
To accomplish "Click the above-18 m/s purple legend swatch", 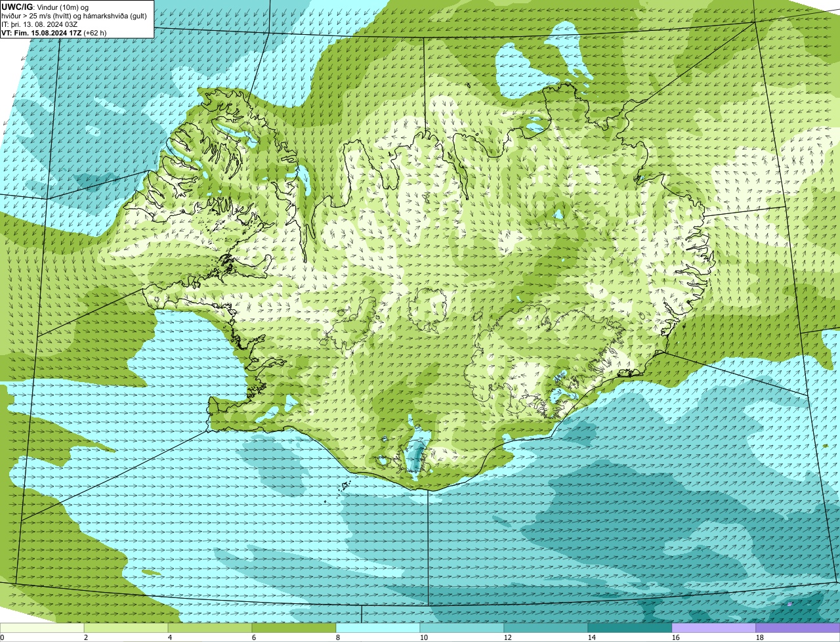I will [x=798, y=628].
